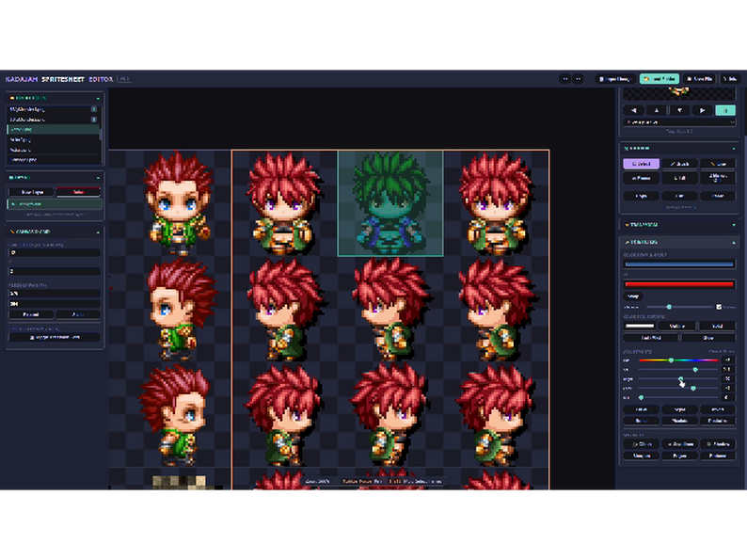Collapse the tools panel header chevron
Image resolution: width=747 pixels, height=560 pixels.
click(733, 149)
